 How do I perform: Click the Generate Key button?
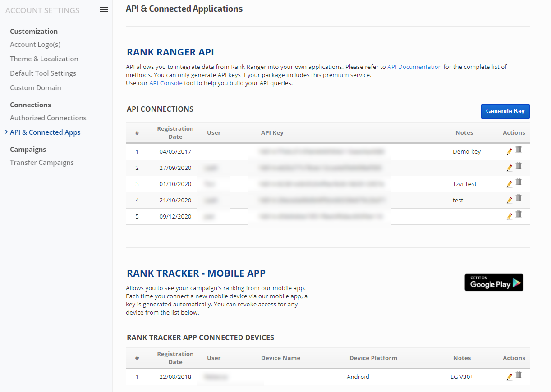pyautogui.click(x=505, y=111)
